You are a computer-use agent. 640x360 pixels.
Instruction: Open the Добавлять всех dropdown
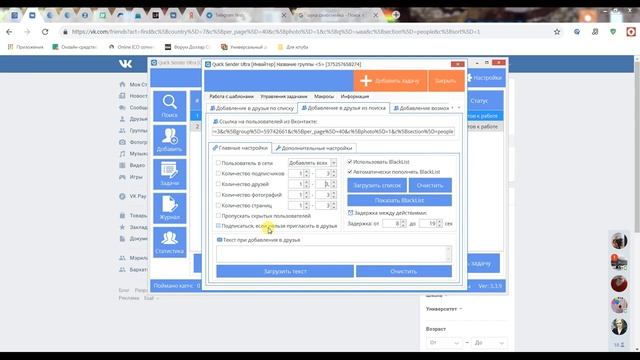pos(312,163)
